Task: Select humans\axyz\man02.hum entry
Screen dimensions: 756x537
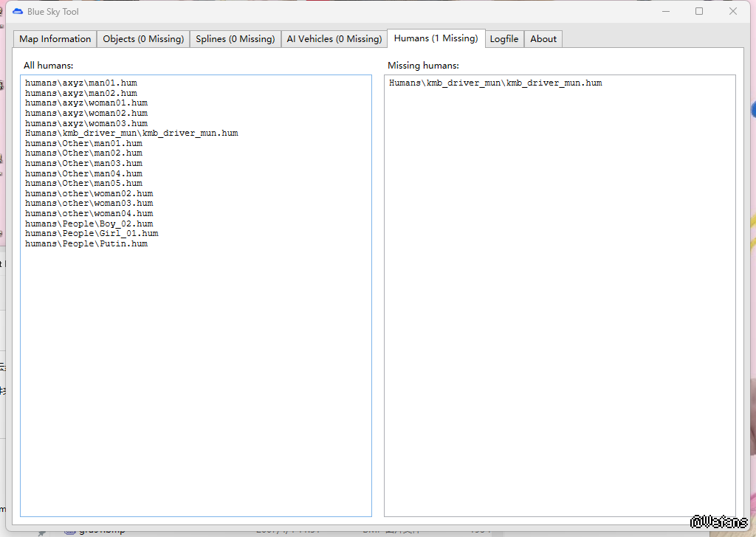Action: coord(81,93)
